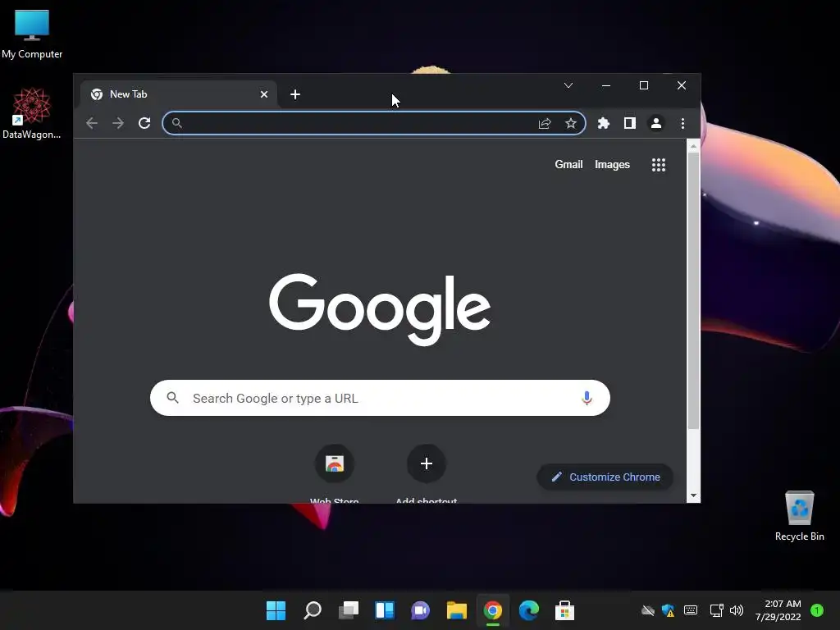Bookmark this tab with the star icon
The width and height of the screenshot is (840, 630).
(x=571, y=123)
